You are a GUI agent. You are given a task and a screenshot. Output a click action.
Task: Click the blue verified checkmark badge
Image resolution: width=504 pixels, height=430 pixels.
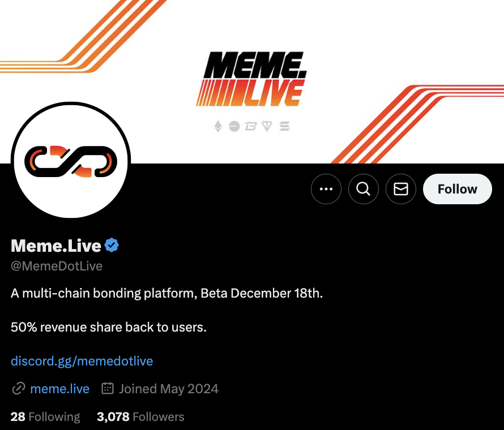point(112,246)
